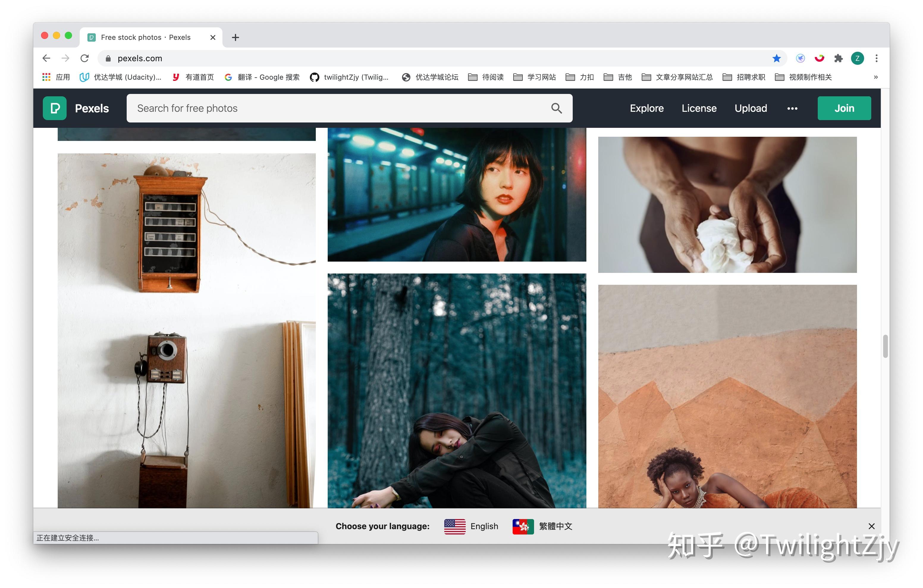Expand the 力扣 bookmark folder
The image size is (923, 588).
(x=580, y=77)
